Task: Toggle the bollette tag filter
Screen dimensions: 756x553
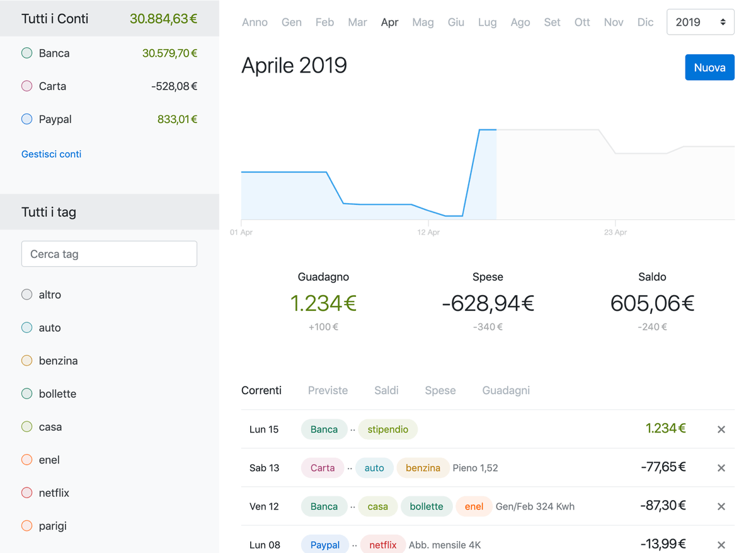Action: click(x=26, y=393)
